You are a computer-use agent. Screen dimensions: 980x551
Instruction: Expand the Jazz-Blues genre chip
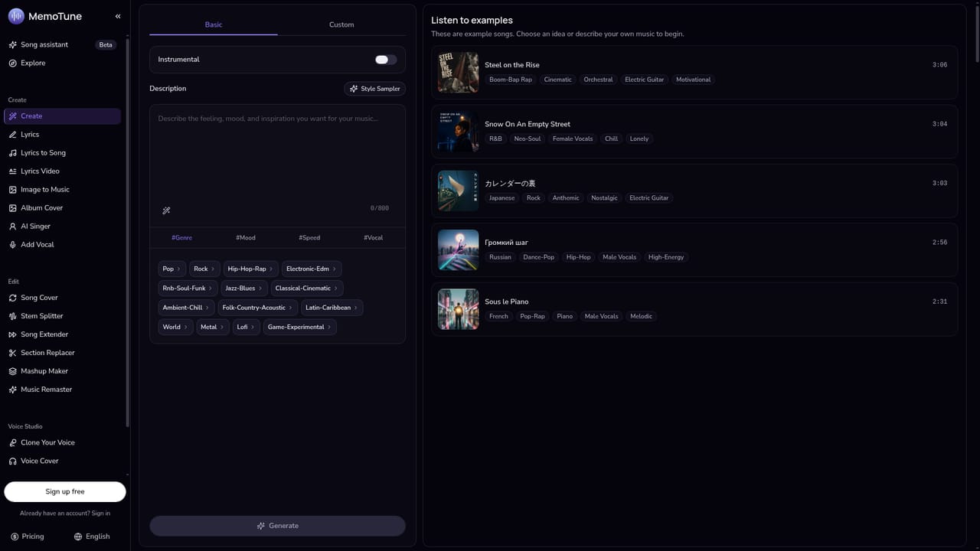tap(243, 289)
